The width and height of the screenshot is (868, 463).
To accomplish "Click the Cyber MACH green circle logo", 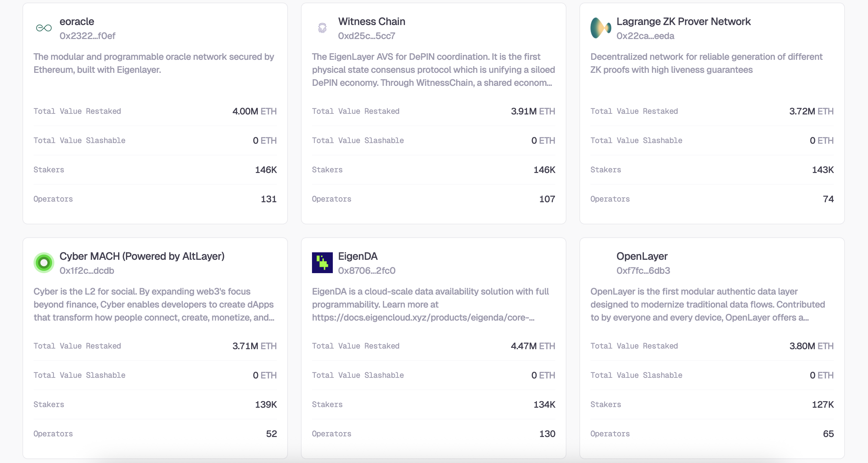I will 44,263.
